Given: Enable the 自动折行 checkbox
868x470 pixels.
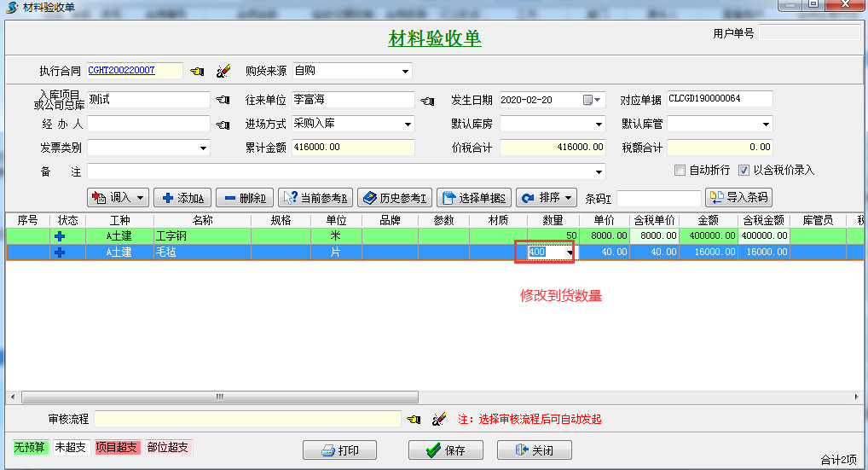Looking at the screenshot, I should 680,170.
